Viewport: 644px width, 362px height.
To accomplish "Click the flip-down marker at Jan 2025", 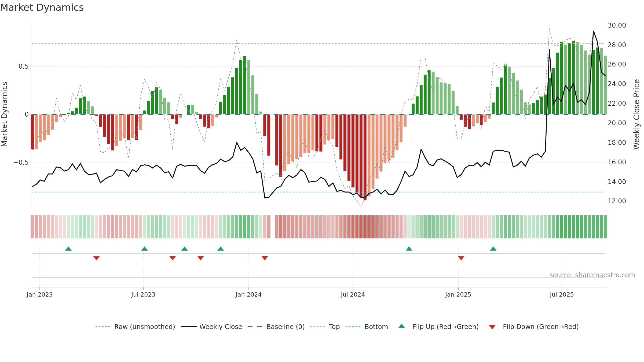I will coord(461,258).
